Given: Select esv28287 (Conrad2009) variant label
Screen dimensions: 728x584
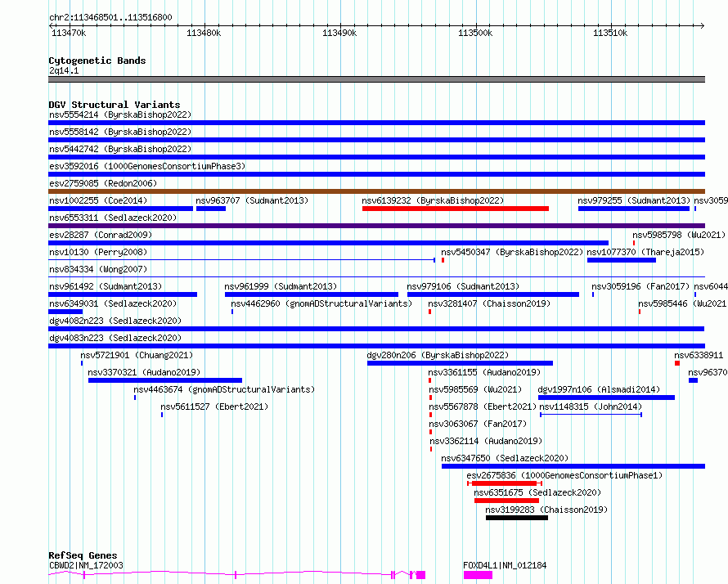Looking at the screenshot, I should (101, 235).
